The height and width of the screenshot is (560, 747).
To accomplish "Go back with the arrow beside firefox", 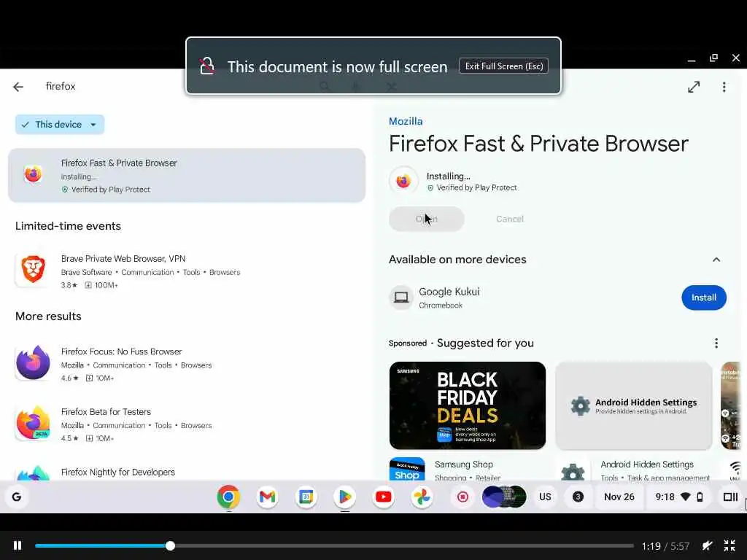I will 18,87.
